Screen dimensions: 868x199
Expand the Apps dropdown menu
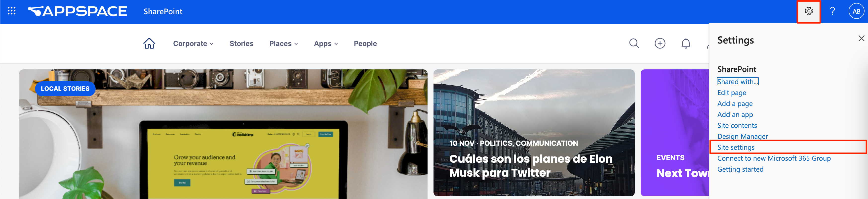pos(326,44)
